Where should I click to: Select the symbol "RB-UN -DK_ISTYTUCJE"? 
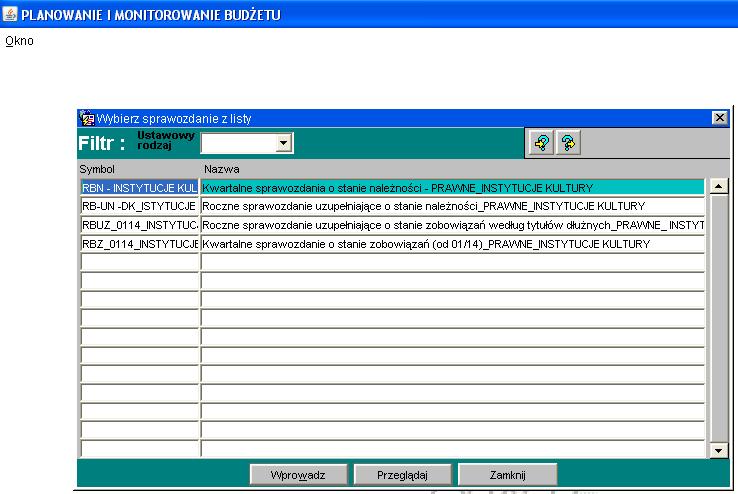(139, 206)
